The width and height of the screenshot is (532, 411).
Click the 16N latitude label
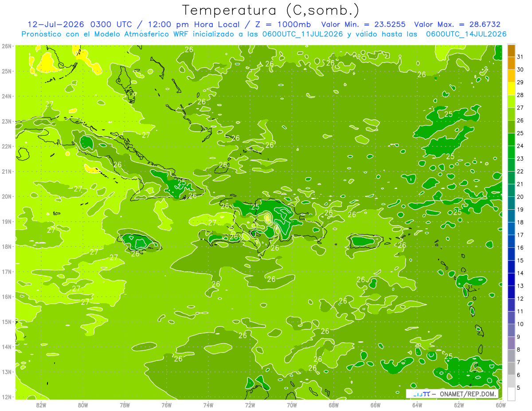7,297
